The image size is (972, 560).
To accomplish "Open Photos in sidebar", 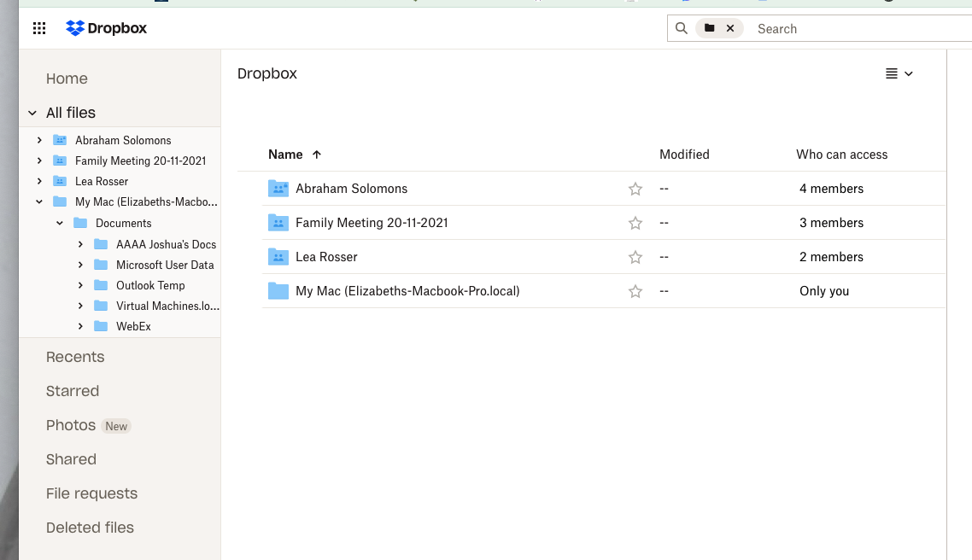I will point(71,425).
